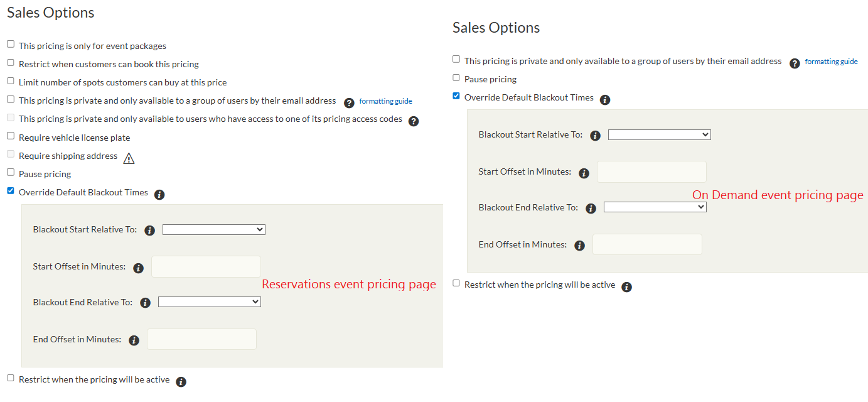
Task: Click On Demand End Offset in Minutes field
Action: pos(646,244)
